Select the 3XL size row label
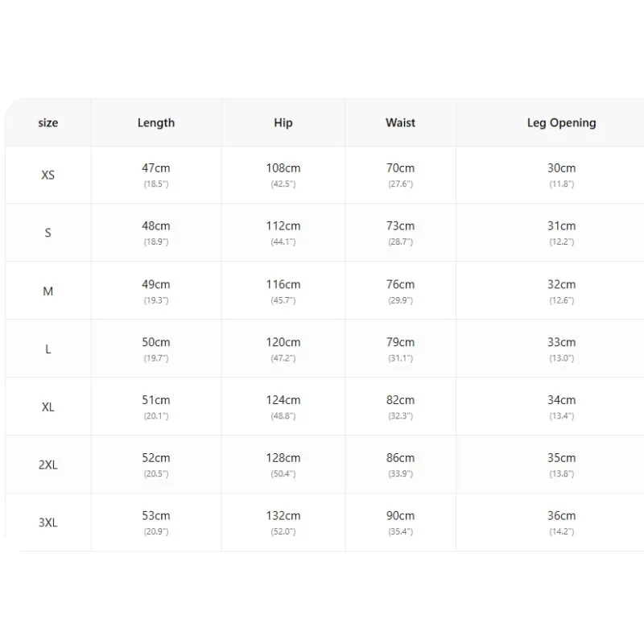644x644 pixels. point(48,522)
